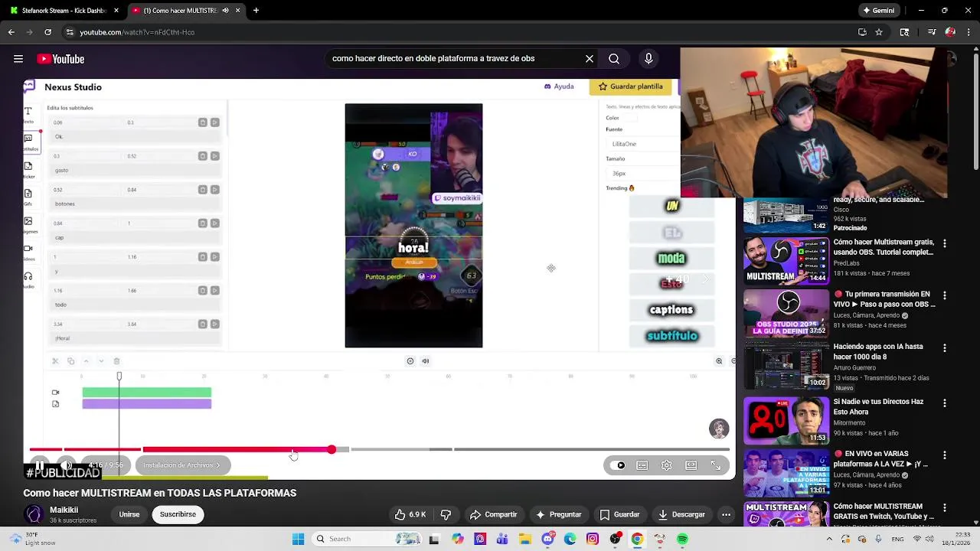Screen dimensions: 980x551
Task: Open File Explorer from the taskbar
Action: tap(525, 539)
